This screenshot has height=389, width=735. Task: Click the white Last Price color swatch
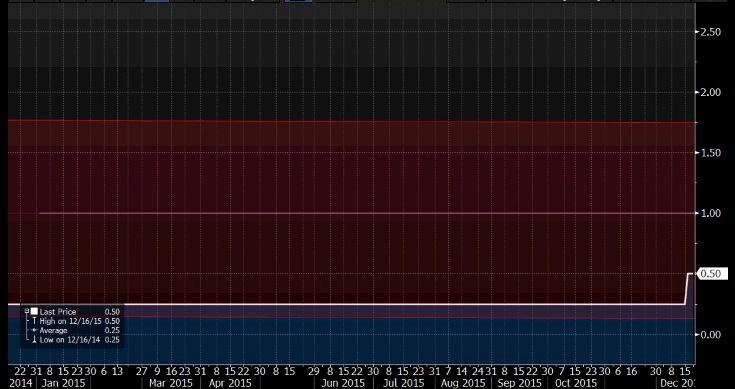tap(34, 312)
